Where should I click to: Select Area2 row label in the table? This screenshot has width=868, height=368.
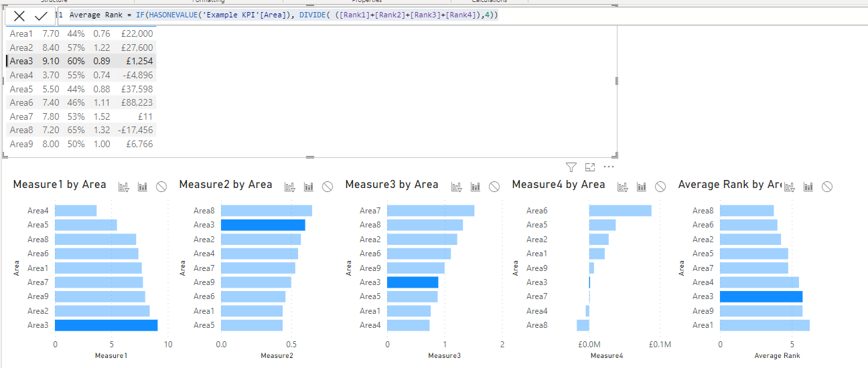tap(21, 48)
